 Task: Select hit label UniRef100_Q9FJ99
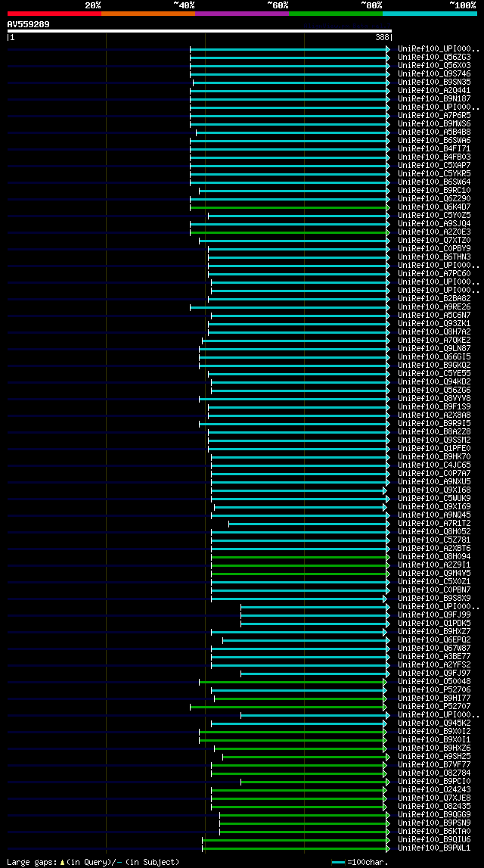pyautogui.click(x=434, y=614)
